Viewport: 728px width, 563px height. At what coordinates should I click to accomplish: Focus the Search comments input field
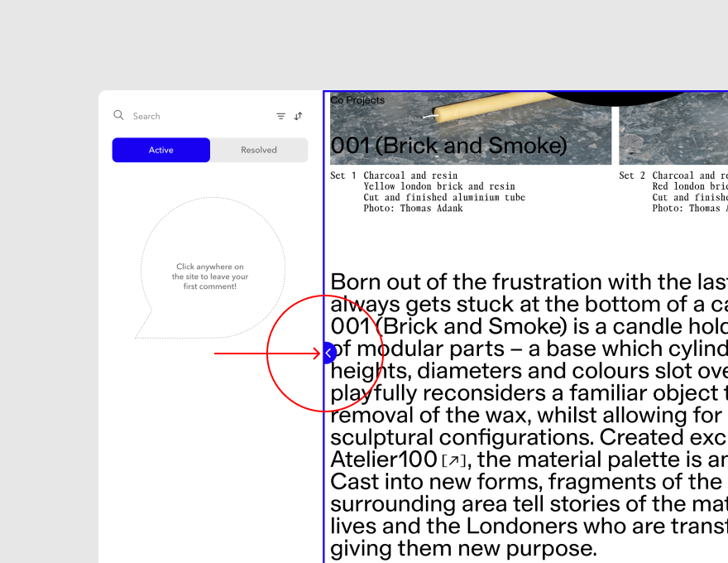click(x=199, y=117)
